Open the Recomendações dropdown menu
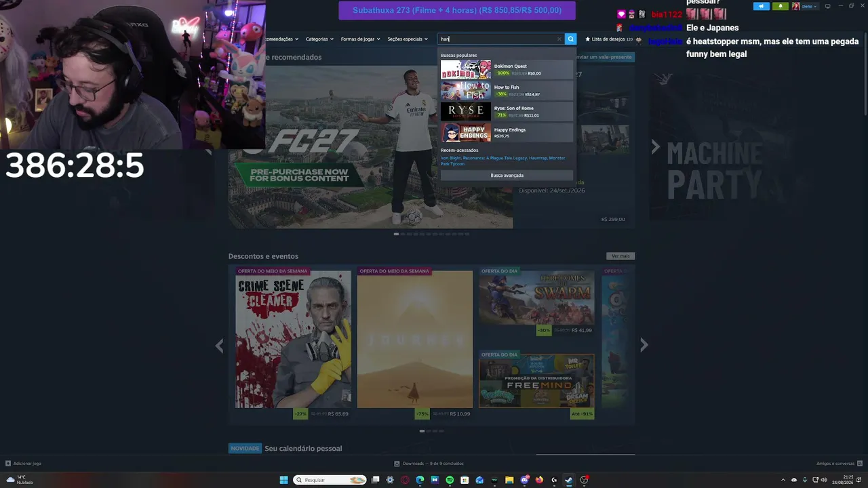 pyautogui.click(x=282, y=39)
